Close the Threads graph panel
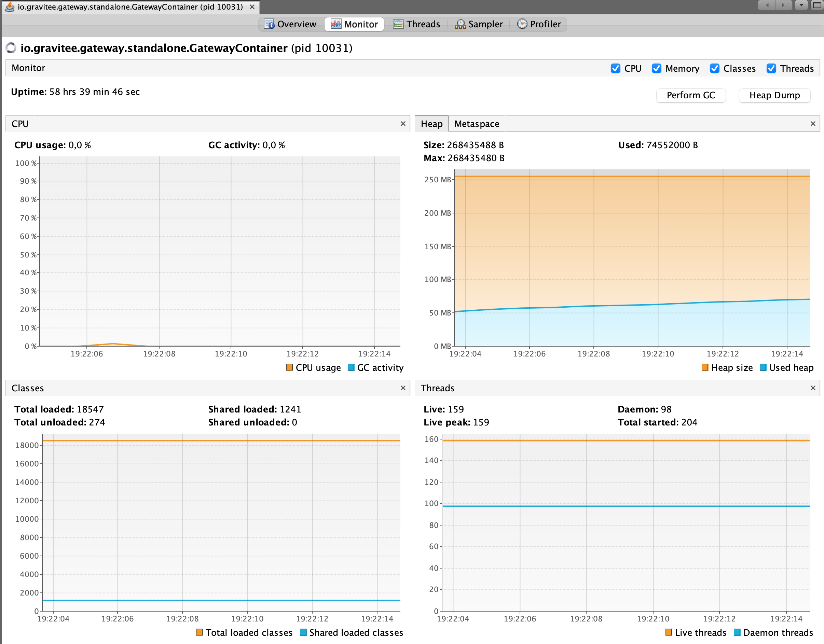 click(x=813, y=388)
